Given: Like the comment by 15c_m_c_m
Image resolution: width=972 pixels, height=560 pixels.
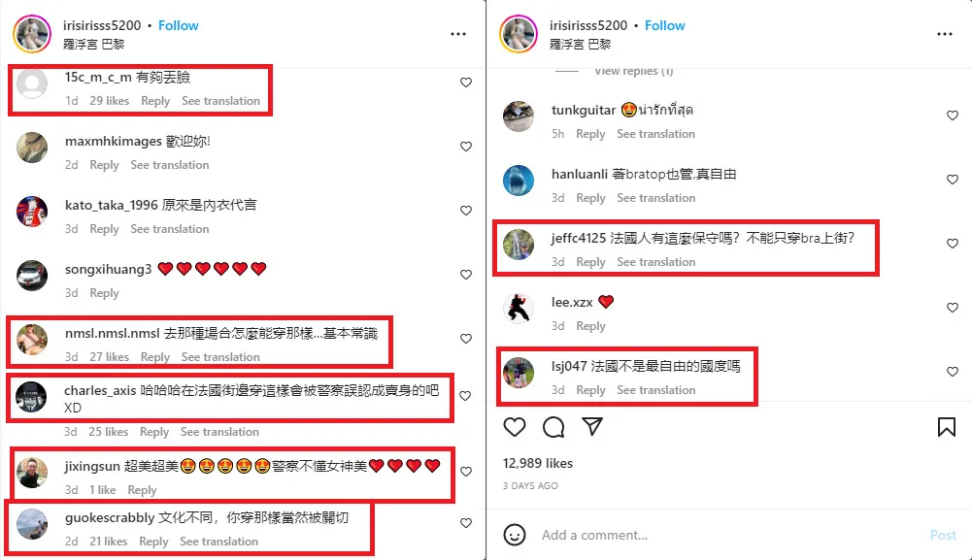Looking at the screenshot, I should coord(466,82).
